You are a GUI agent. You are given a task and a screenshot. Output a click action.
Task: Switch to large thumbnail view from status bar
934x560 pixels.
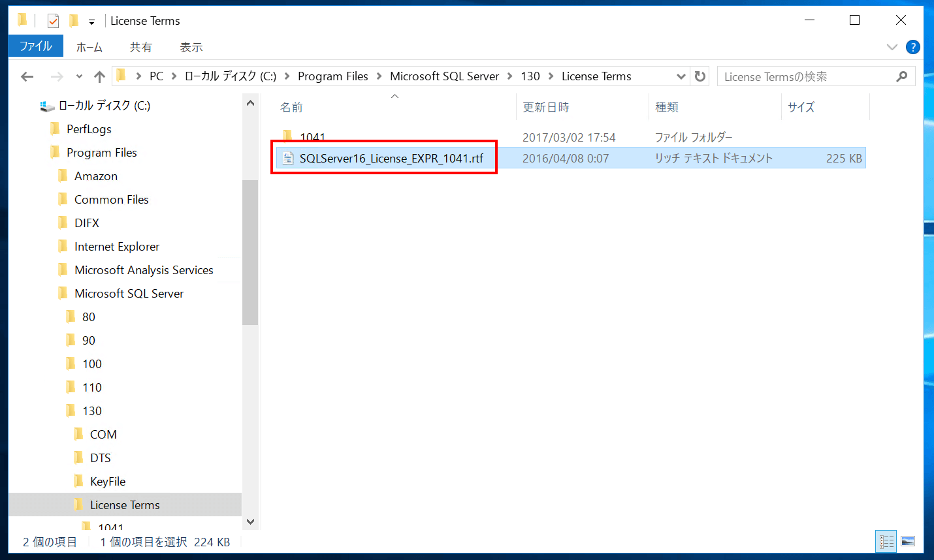point(908,541)
